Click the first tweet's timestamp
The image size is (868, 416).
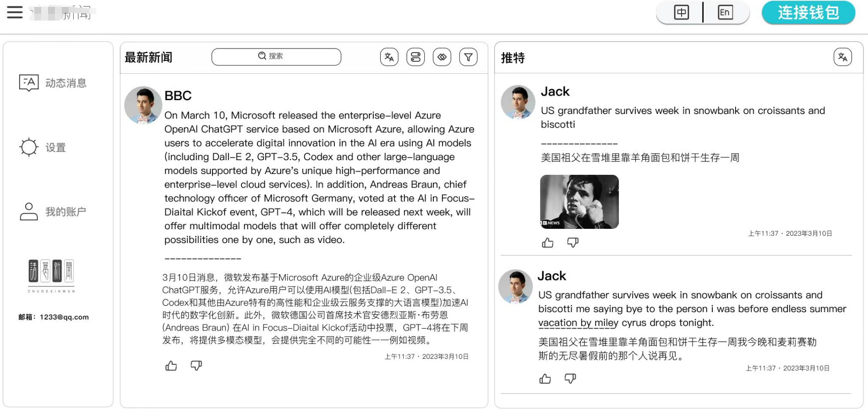point(790,233)
